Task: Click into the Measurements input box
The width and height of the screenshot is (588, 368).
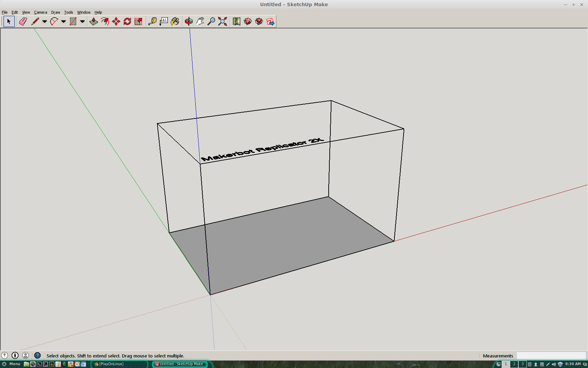Action: pos(551,356)
